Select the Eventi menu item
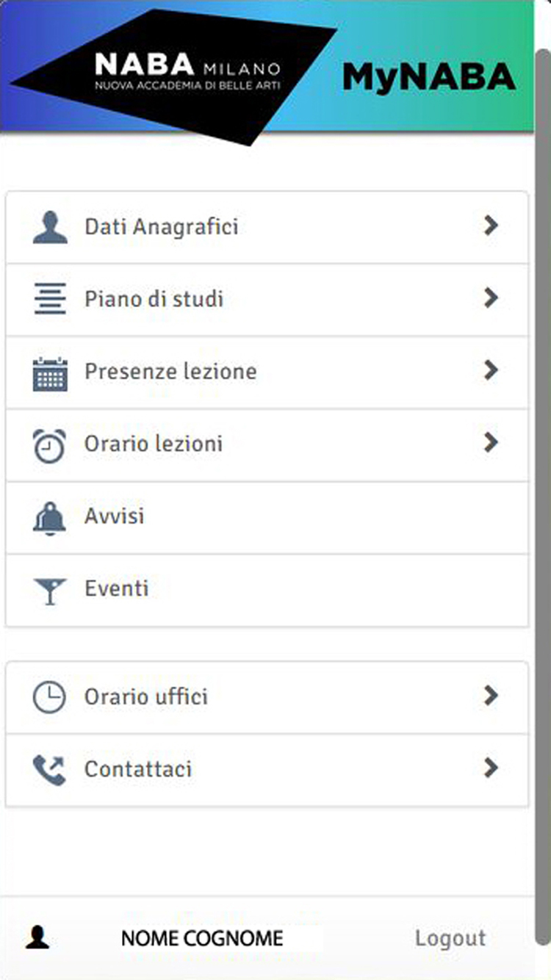Image resolution: width=551 pixels, height=980 pixels. tap(117, 589)
